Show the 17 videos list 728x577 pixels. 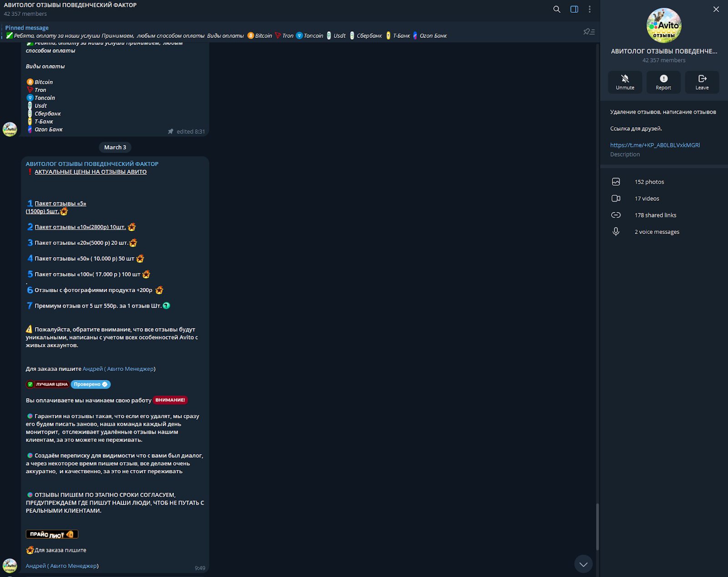[647, 198]
